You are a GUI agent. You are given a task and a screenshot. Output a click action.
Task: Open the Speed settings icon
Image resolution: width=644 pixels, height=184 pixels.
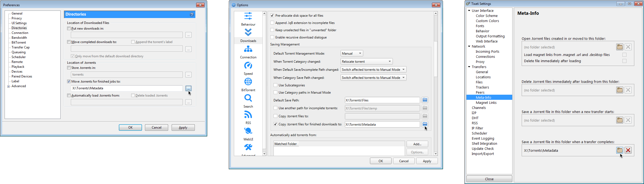click(248, 66)
